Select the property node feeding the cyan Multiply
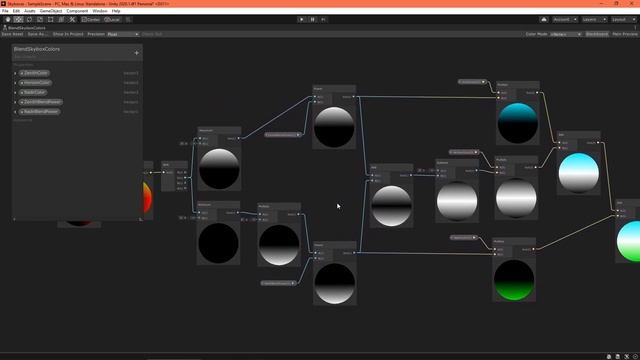Screen dimensions: 640x360 (x=472, y=82)
